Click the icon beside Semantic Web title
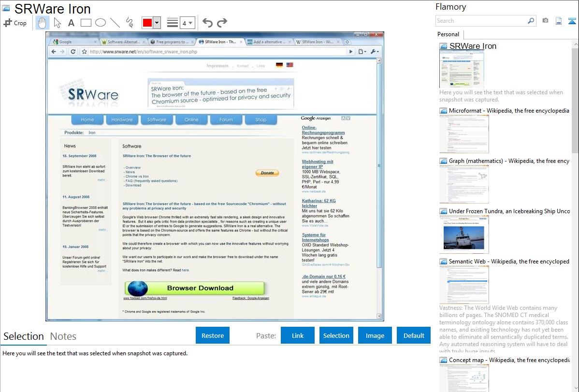This screenshot has width=579, height=392. (x=443, y=261)
